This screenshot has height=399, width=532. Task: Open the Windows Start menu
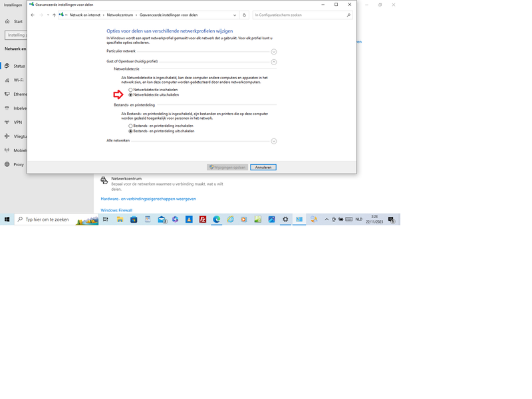[x=7, y=219]
